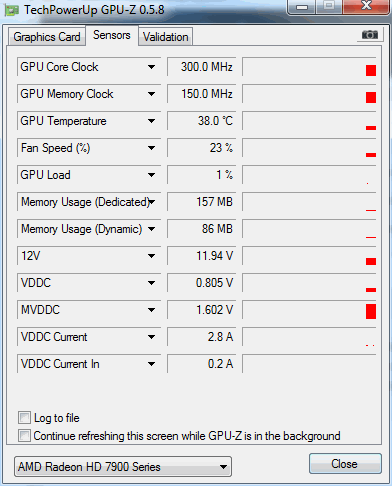Click the camera screenshot icon
The width and height of the screenshot is (392, 486).
369,34
